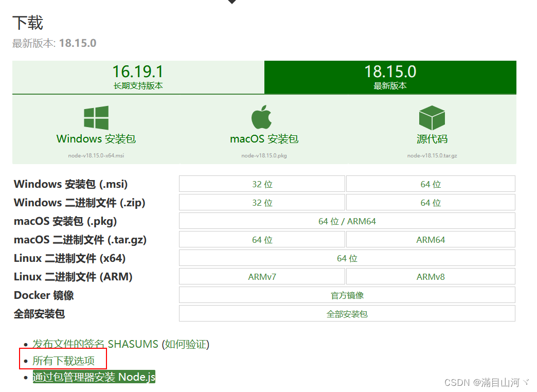
Task: Download the 64 位 / ARM64 macOS 安装包
Action: point(346,221)
